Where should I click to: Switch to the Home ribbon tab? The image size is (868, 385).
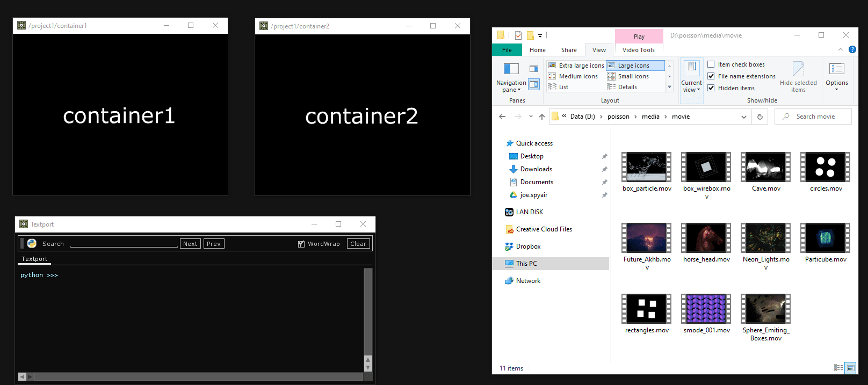pyautogui.click(x=537, y=50)
